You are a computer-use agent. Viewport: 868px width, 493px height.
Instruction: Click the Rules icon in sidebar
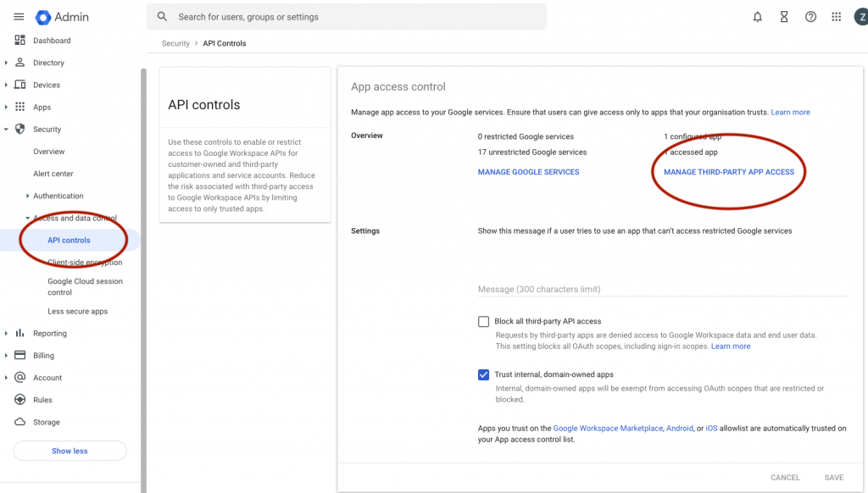point(20,400)
